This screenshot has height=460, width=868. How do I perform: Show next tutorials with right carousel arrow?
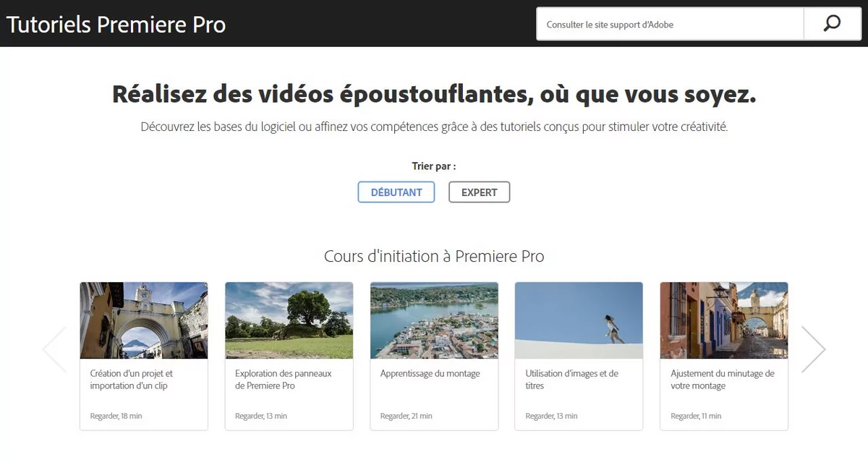pyautogui.click(x=814, y=349)
